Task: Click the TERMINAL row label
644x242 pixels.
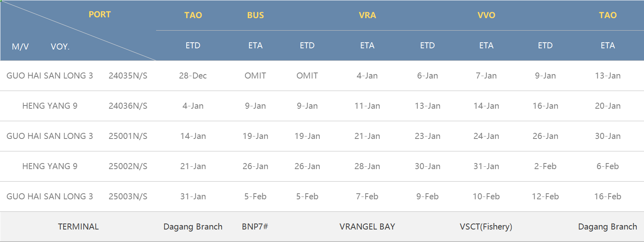Action: coord(78,227)
